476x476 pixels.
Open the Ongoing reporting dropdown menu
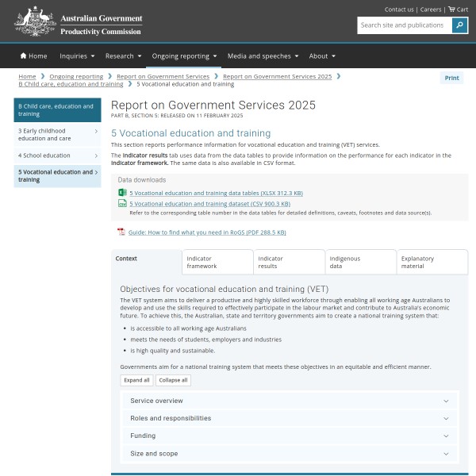point(185,56)
